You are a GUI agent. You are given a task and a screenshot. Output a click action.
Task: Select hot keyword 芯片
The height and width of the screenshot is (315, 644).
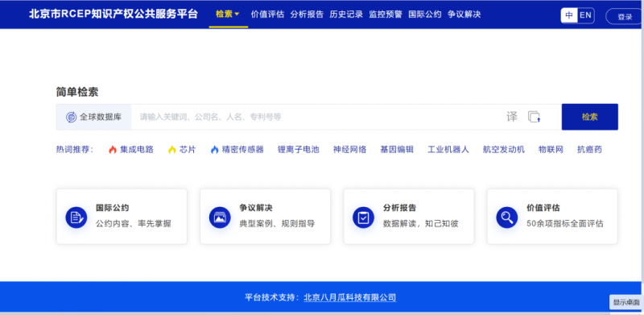(188, 150)
